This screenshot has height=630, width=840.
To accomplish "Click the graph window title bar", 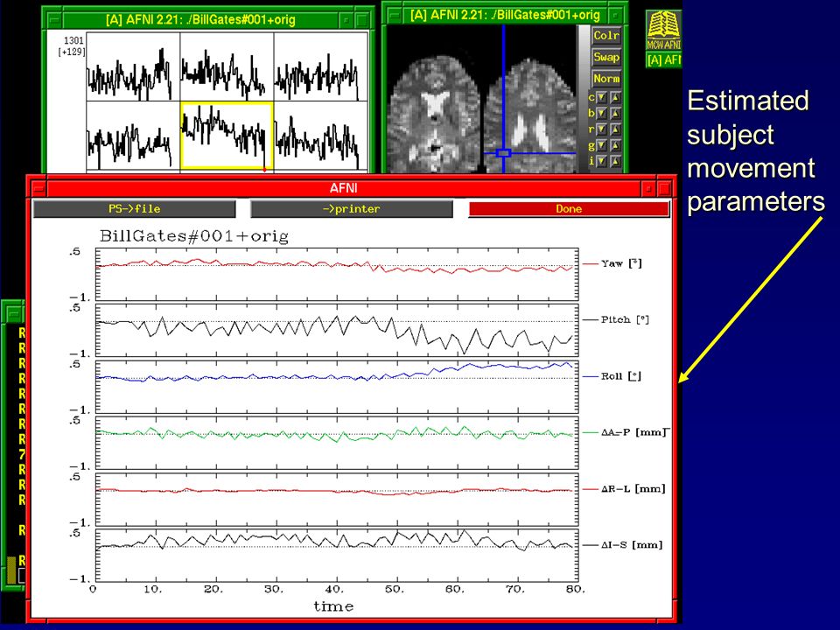I will [200, 20].
